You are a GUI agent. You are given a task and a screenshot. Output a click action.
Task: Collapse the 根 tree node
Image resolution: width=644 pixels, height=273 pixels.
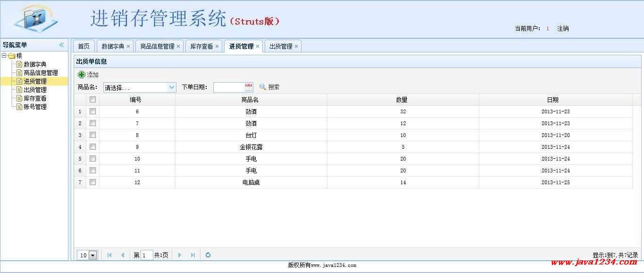tap(4, 56)
